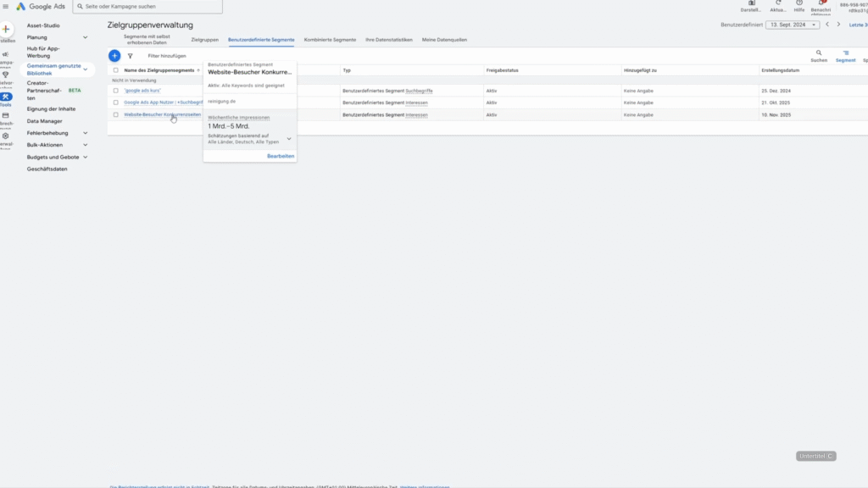Switch to Kombinierte Segmente tab
The height and width of the screenshot is (488, 868).
point(330,40)
